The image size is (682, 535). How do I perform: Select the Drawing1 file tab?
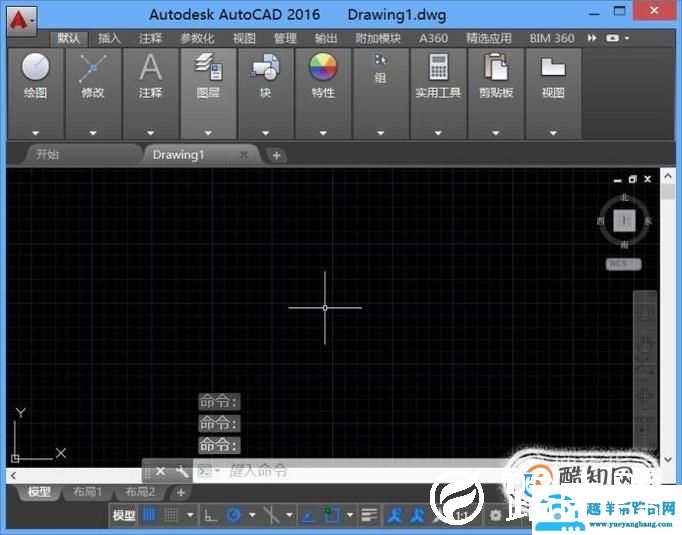(179, 155)
